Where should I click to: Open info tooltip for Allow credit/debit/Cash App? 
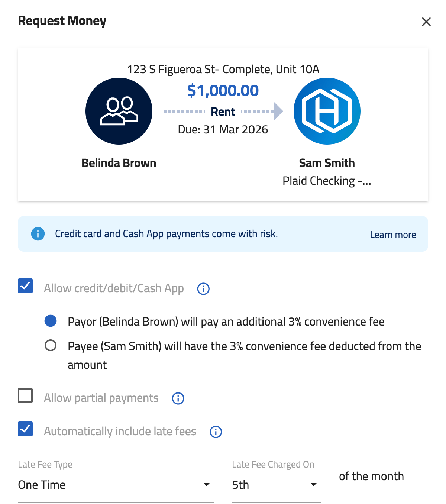[x=203, y=289]
